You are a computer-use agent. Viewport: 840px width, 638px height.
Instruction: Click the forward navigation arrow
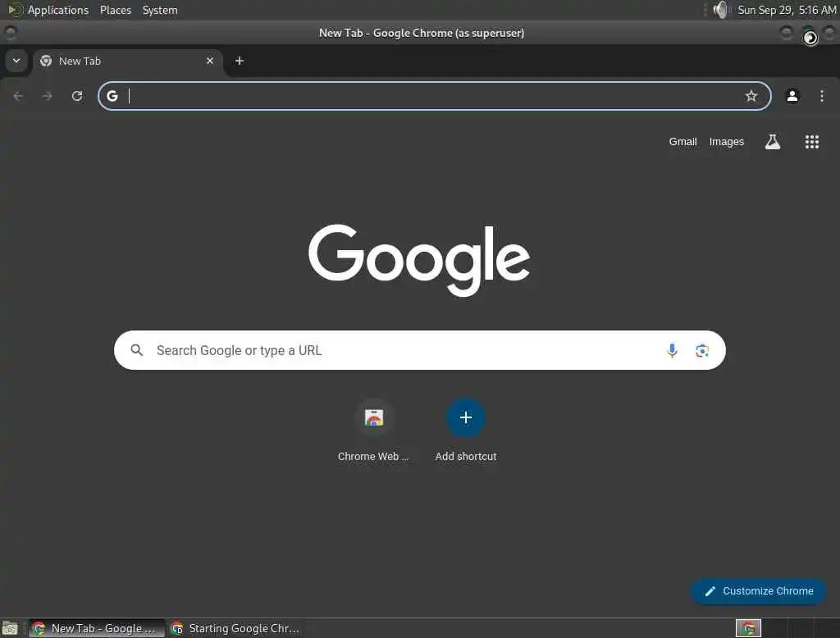pos(48,96)
